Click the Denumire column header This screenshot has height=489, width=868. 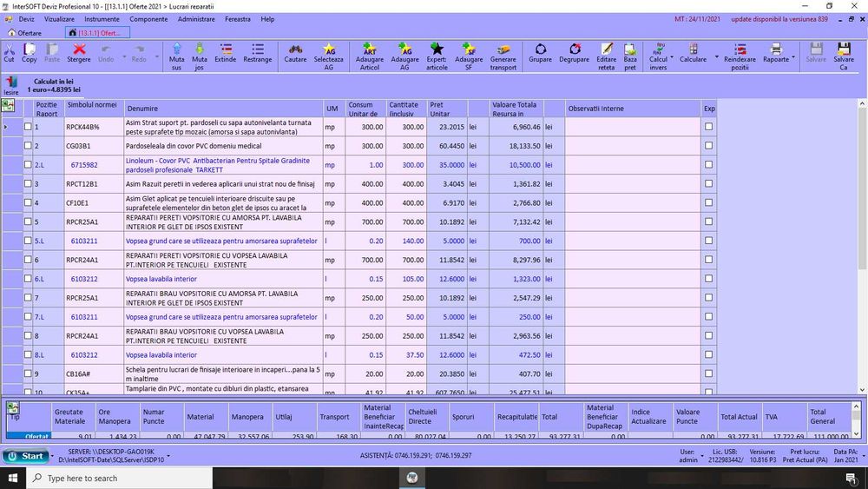142,109
